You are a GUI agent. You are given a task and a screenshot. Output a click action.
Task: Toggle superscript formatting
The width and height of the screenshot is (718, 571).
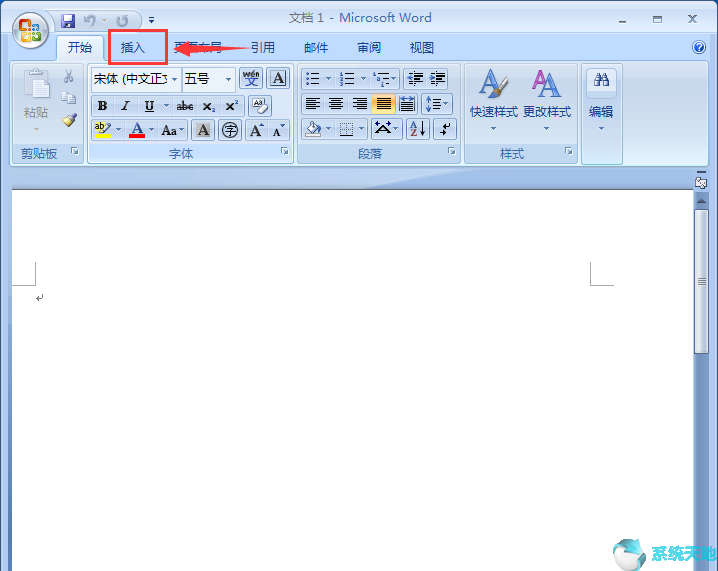[232, 106]
